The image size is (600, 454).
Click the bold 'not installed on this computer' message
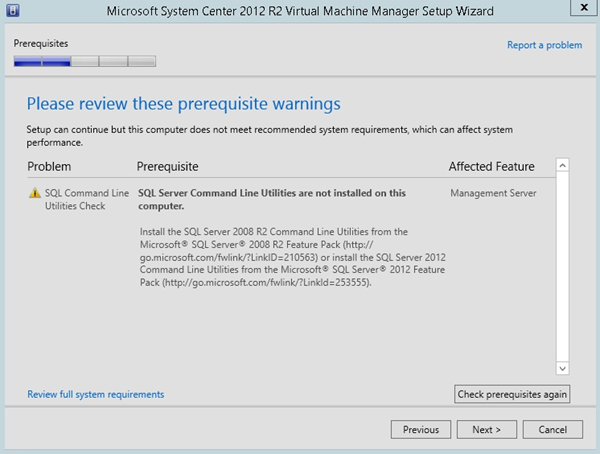(x=272, y=199)
